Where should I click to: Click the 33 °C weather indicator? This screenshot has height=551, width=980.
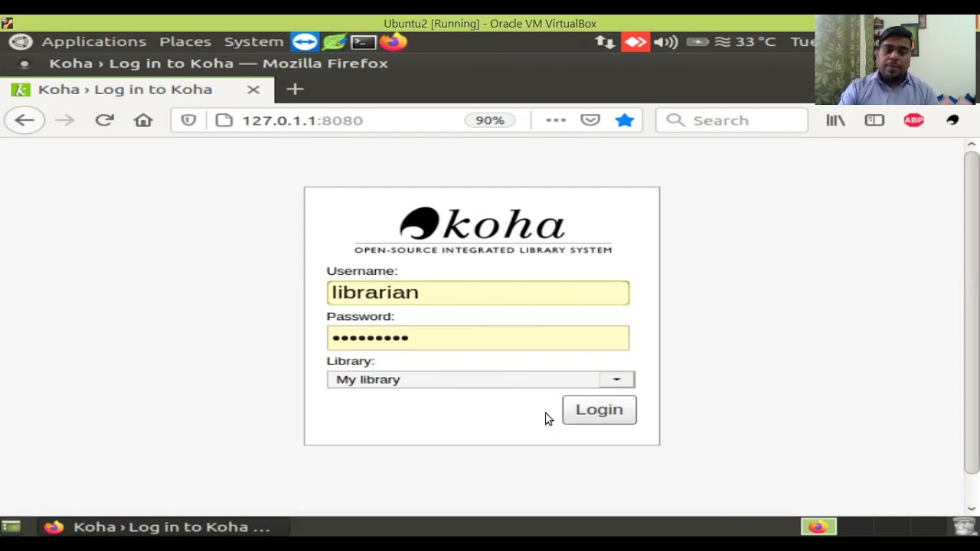(x=745, y=42)
